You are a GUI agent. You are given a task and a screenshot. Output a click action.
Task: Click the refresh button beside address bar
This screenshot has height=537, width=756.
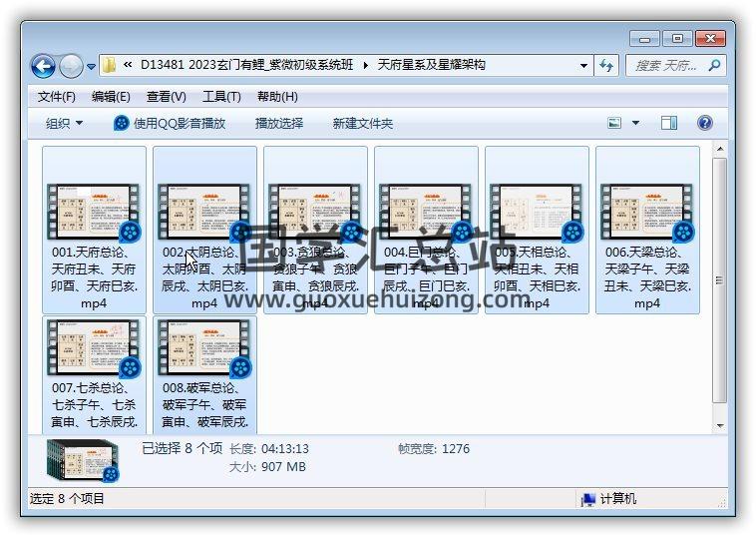606,66
